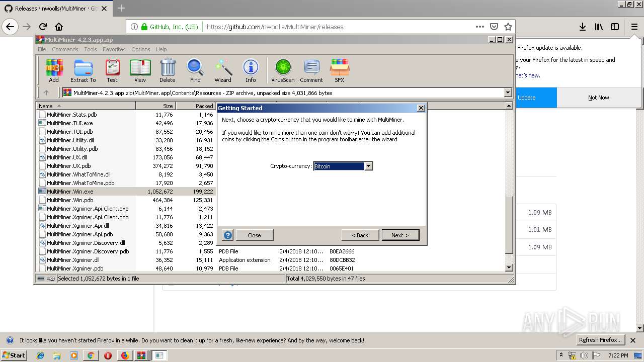The height and width of the screenshot is (362, 644).
Task: Open the Pocket save icon
Action: (494, 27)
